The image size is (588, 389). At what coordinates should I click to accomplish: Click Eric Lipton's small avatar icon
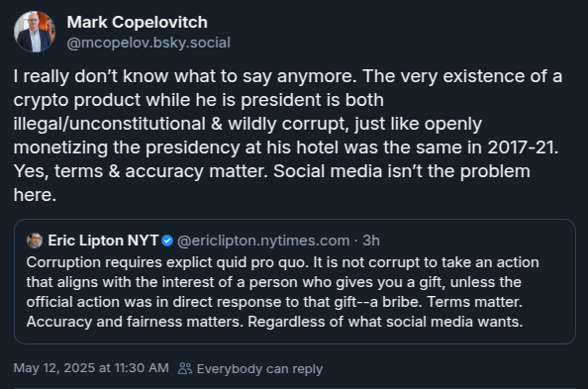click(35, 241)
